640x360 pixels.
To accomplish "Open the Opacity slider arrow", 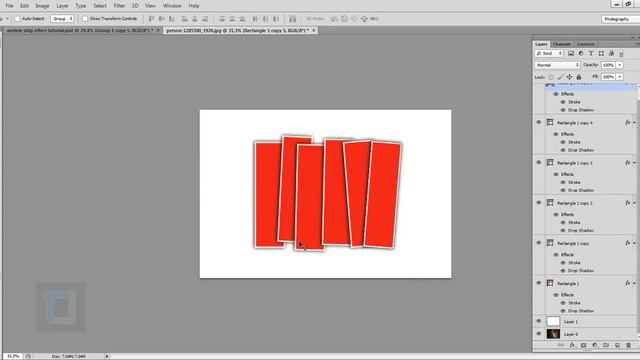I will click(x=620, y=65).
